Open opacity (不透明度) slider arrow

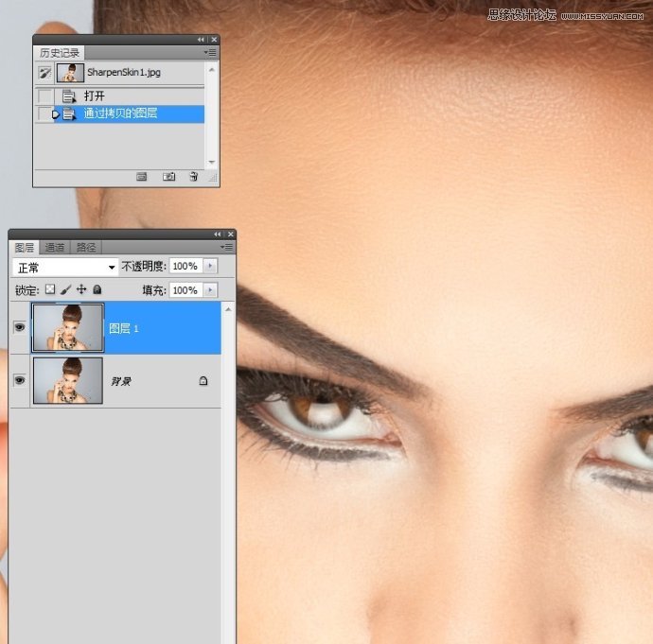tap(210, 266)
